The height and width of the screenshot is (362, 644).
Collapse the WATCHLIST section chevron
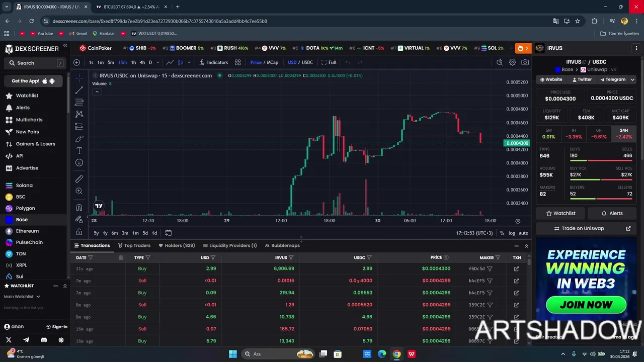coord(65,286)
